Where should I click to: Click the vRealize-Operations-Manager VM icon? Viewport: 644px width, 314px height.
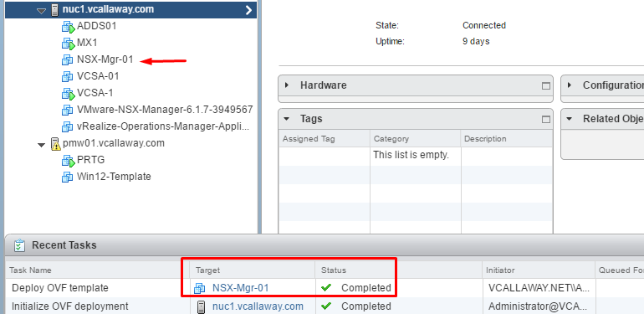coord(68,126)
